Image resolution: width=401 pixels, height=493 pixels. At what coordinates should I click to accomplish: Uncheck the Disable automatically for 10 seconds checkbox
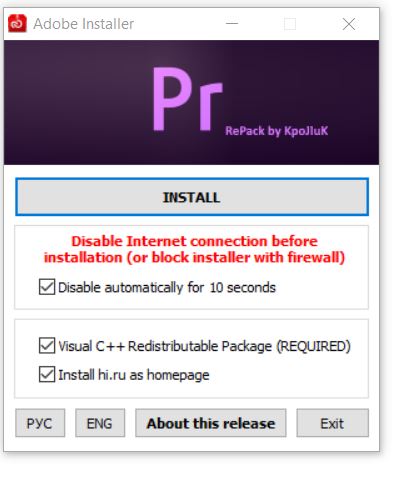tap(47, 287)
